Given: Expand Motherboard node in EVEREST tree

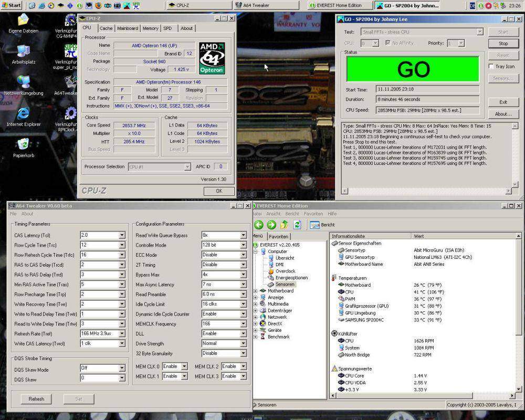Looking at the screenshot, I should point(256,291).
